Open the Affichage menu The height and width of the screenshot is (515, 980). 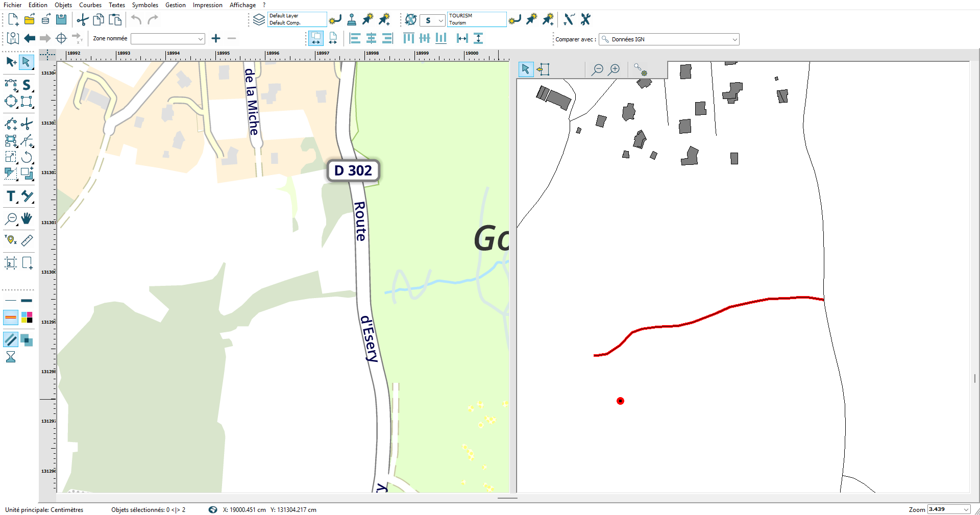(x=242, y=5)
